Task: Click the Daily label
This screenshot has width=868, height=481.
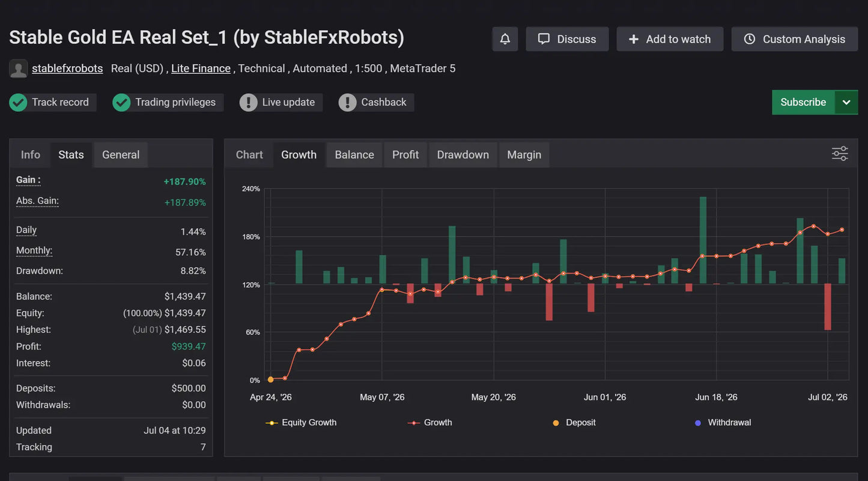Action: coord(26,230)
